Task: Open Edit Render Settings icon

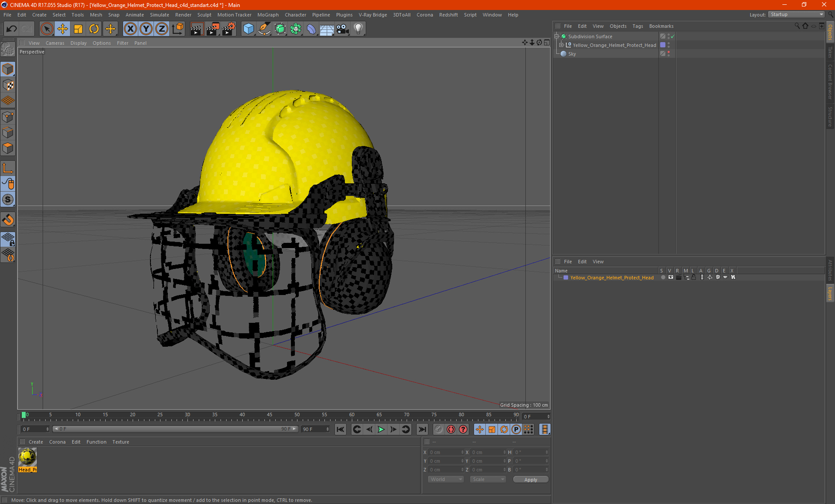Action: point(228,29)
